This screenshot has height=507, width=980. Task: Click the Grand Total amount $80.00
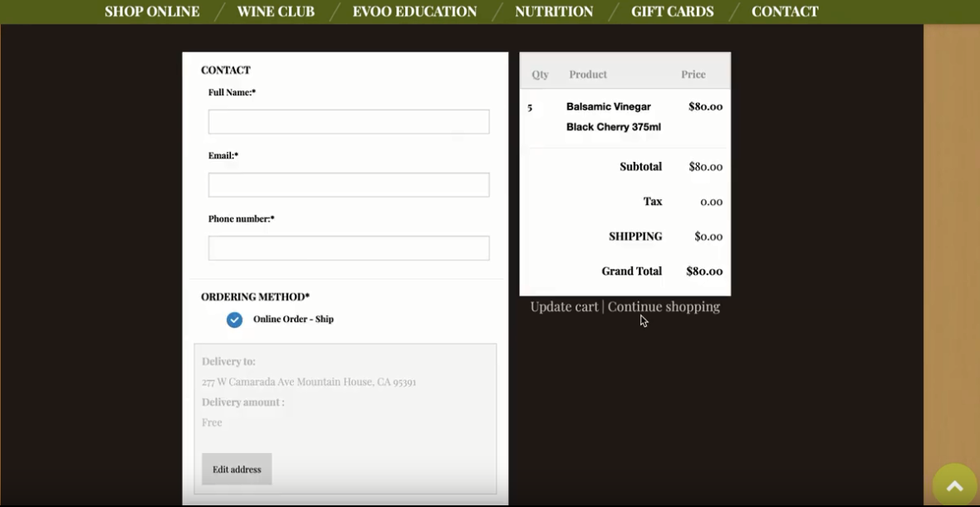(704, 271)
